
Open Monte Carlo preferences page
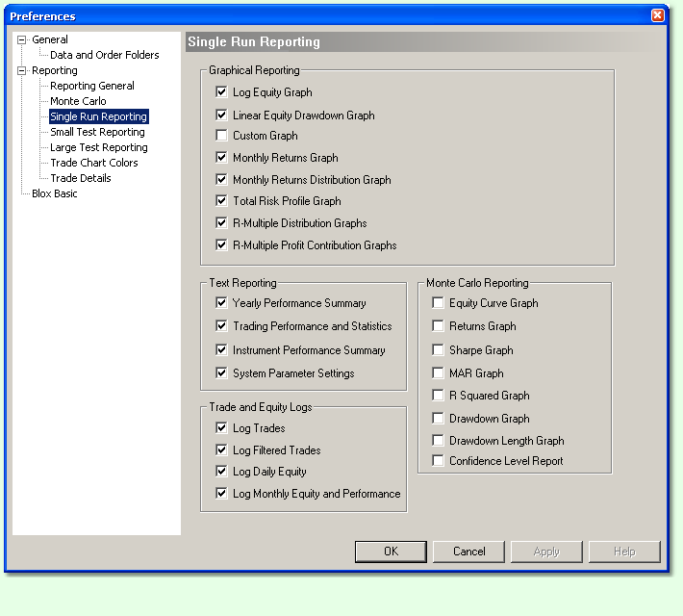pos(78,101)
